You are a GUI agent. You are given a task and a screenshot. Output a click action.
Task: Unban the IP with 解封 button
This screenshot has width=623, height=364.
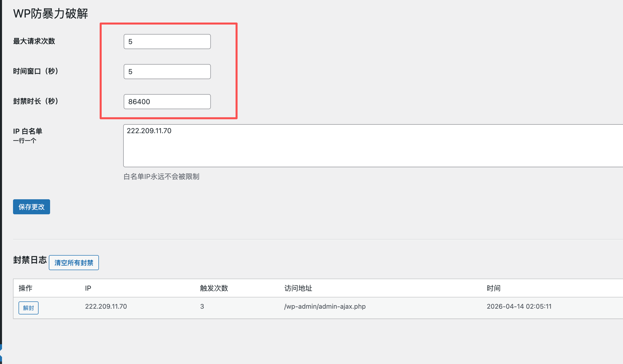click(x=29, y=308)
